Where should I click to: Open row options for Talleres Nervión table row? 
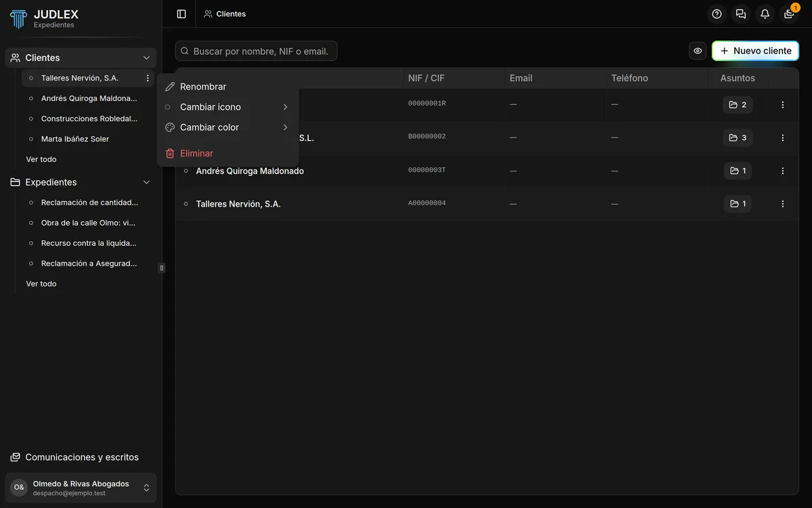(783, 204)
